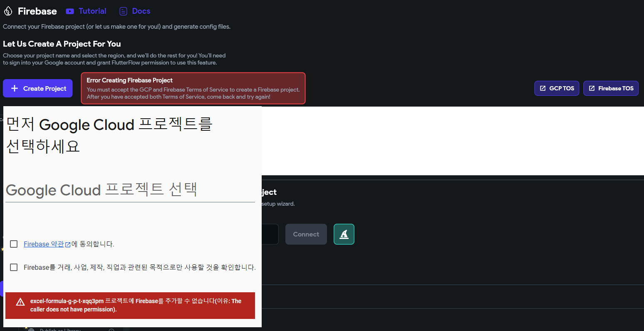Click the YouTube icon beside Tutorial
Screen dimensions: 644x331
[70, 11]
